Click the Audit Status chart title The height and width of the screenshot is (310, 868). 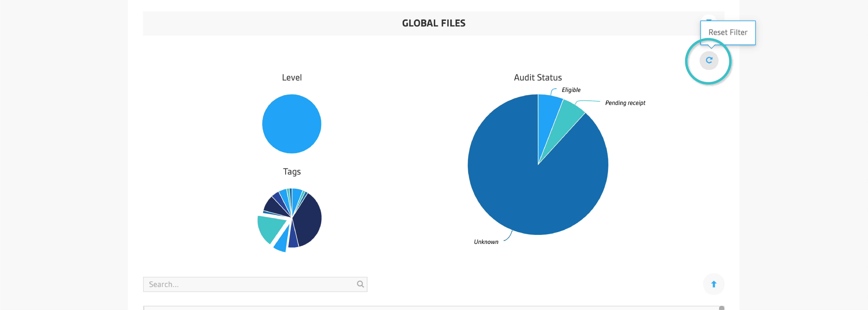coord(538,78)
